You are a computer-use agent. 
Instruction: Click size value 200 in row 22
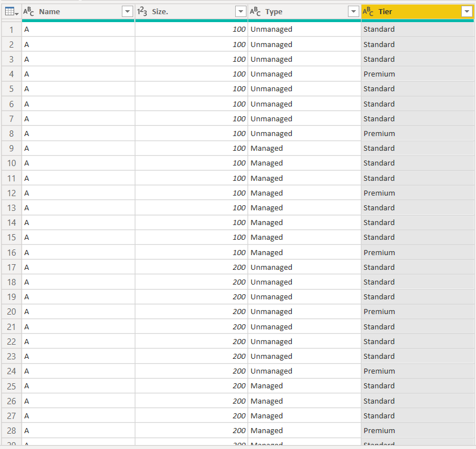pyautogui.click(x=239, y=342)
